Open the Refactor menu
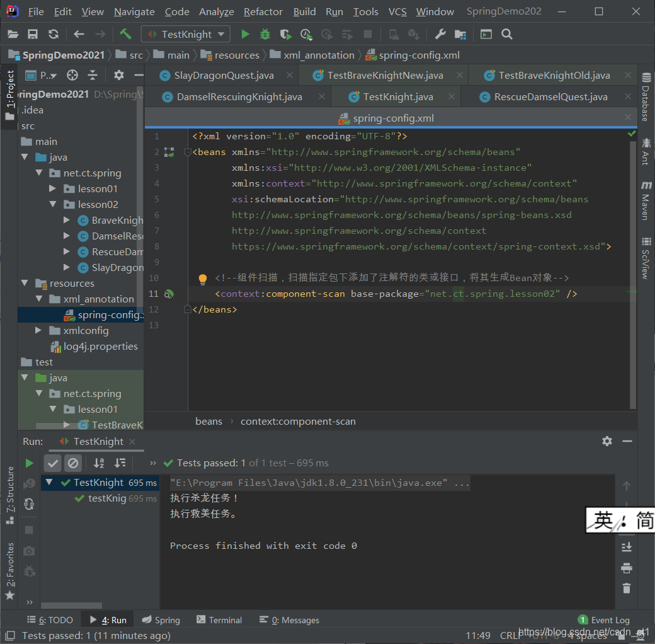The height and width of the screenshot is (644, 655). [x=263, y=12]
